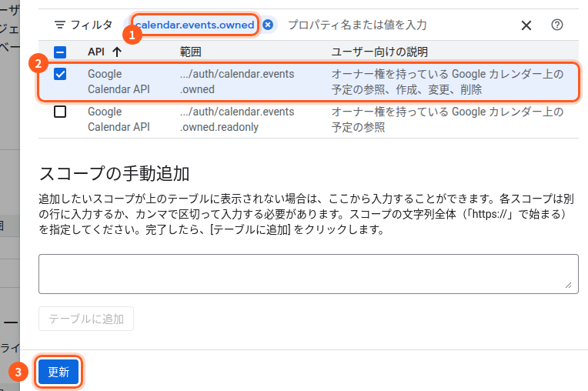
Task: Uncheck the calendar.events.owned scope checkbox
Action: (x=60, y=74)
